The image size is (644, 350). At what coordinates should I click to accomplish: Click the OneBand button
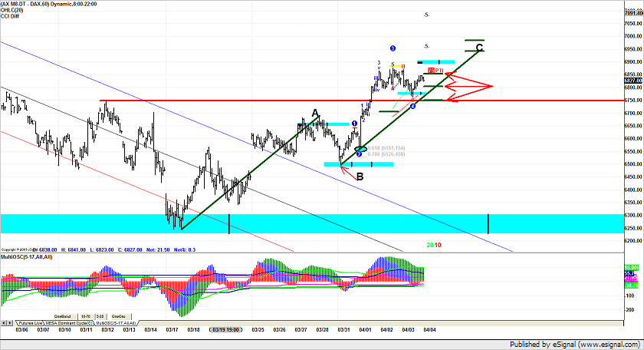[63, 315]
